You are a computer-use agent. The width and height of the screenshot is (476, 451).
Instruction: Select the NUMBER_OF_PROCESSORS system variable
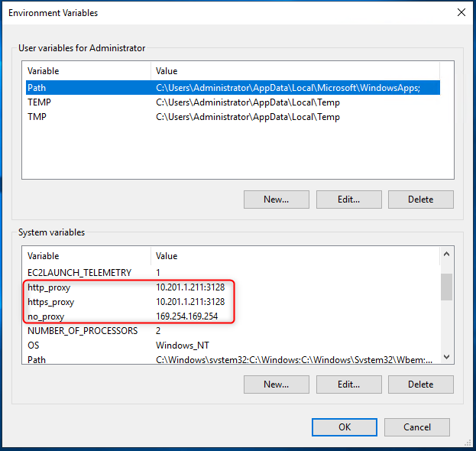click(x=233, y=331)
